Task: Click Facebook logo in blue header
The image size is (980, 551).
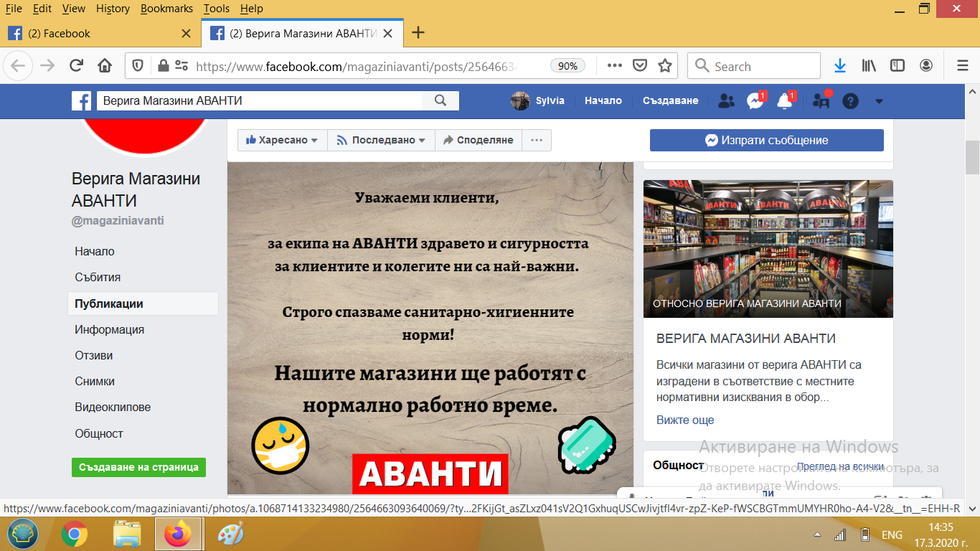Action: pos(81,100)
